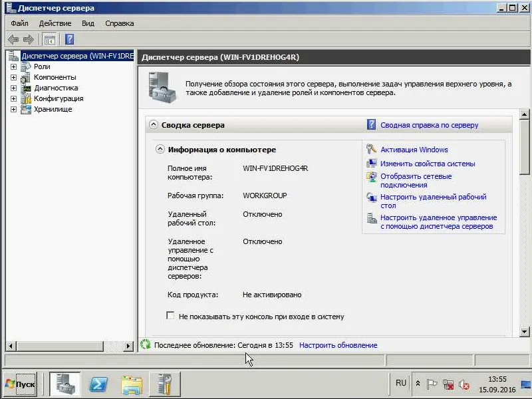
Task: Click the Компоненты tree node icon
Action: click(x=26, y=77)
